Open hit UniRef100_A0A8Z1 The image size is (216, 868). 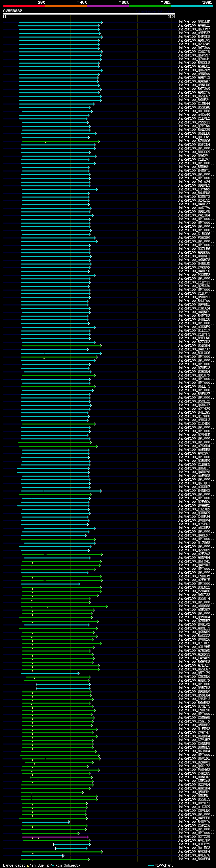(194, 26)
